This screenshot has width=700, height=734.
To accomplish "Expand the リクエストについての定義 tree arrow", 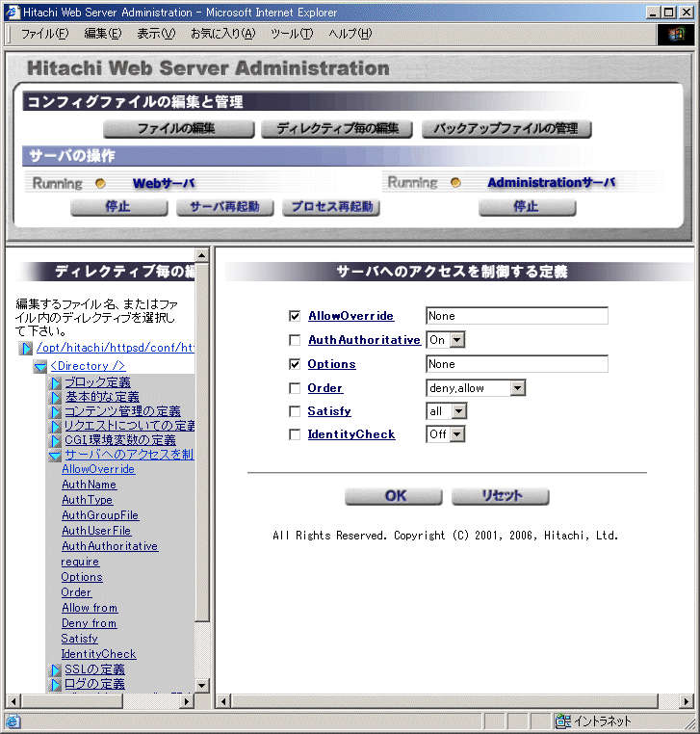I will 56,426.
